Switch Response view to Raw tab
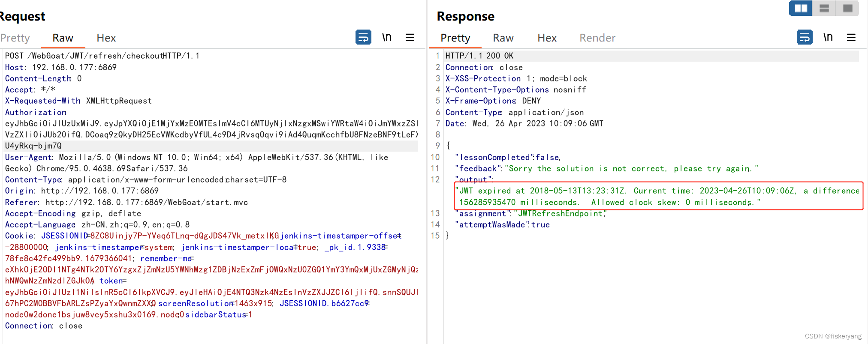 coord(503,38)
